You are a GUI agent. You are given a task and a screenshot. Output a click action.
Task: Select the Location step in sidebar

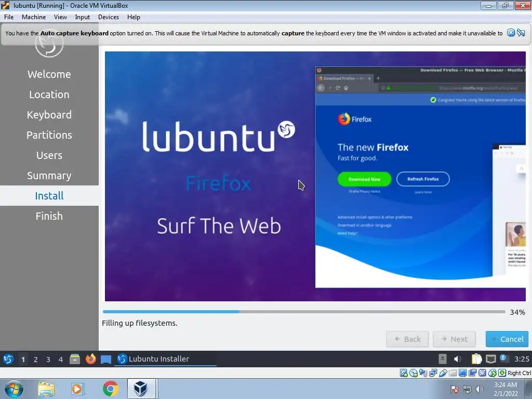point(49,95)
